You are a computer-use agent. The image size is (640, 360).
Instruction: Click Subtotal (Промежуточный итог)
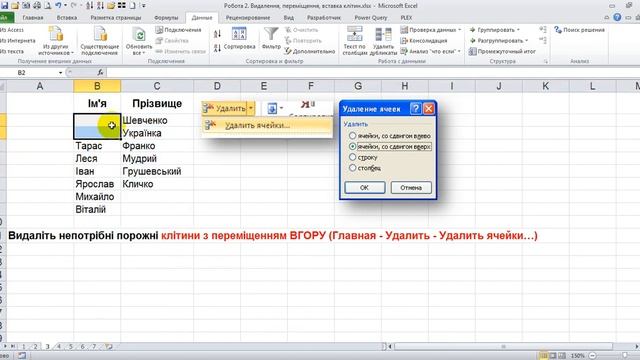[502, 51]
